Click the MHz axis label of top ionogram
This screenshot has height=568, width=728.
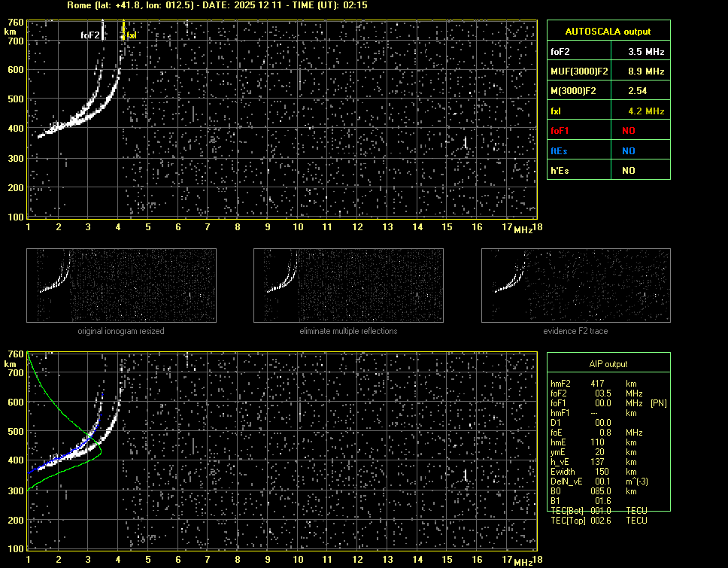click(x=523, y=229)
